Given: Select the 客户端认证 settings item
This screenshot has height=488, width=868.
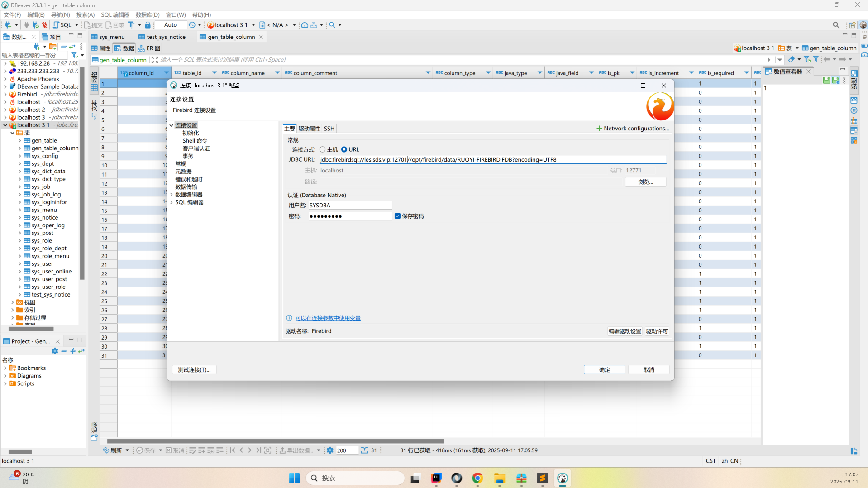Looking at the screenshot, I should [x=196, y=148].
